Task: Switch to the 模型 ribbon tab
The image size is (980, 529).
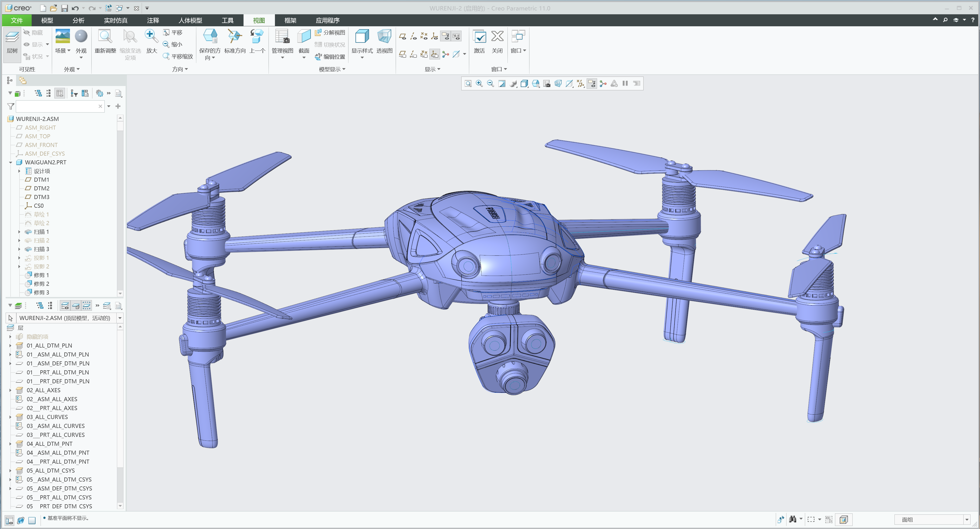Action: point(47,20)
